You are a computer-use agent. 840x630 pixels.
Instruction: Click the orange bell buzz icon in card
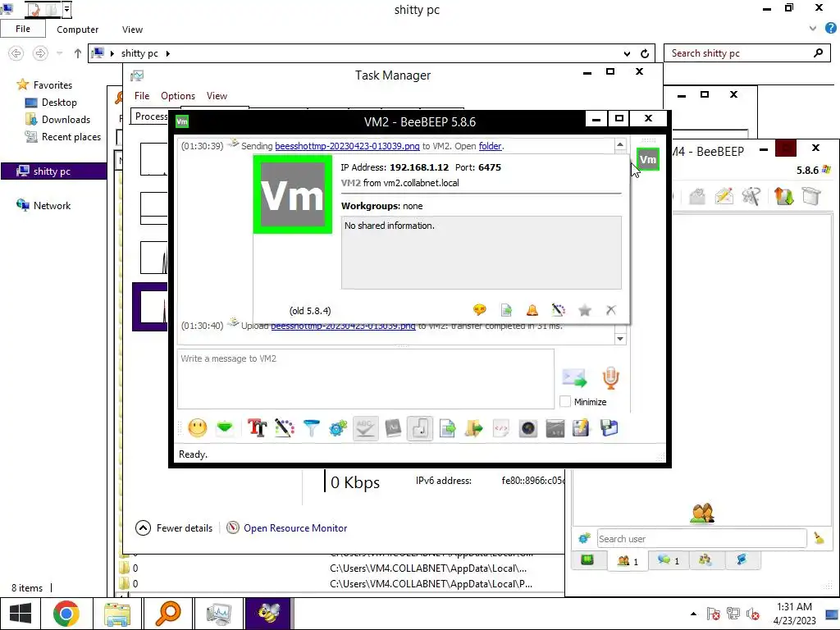click(532, 309)
